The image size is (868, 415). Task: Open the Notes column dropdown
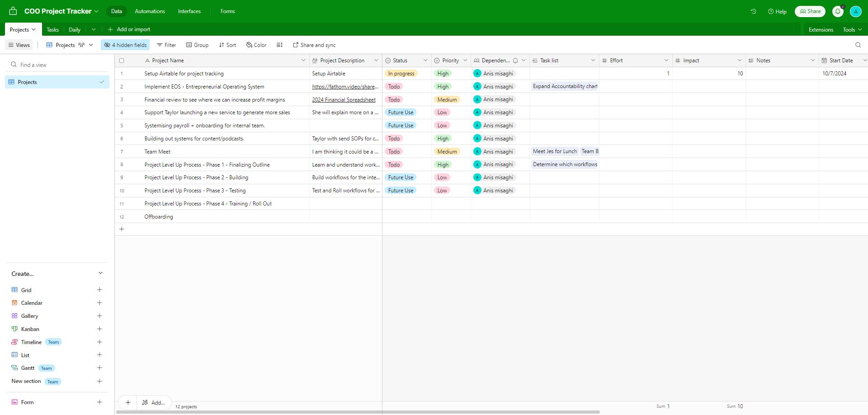click(x=813, y=61)
